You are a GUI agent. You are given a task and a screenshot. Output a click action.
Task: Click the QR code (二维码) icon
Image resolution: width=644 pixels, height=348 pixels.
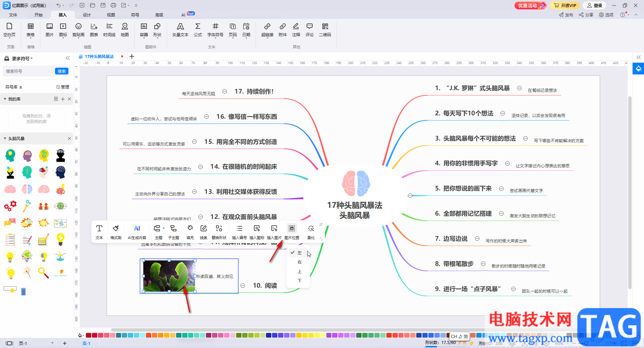(x=325, y=30)
